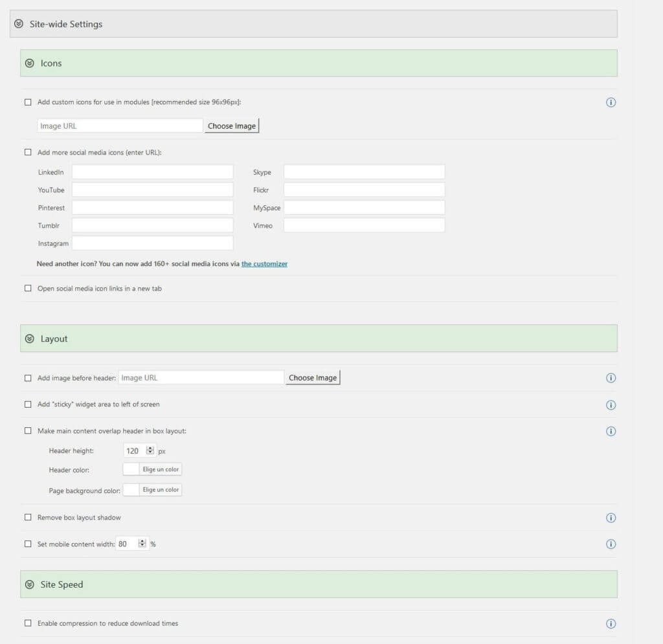Image resolution: width=663 pixels, height=644 pixels.
Task: Adjust mobile content width stepper arrows
Action: click(142, 544)
